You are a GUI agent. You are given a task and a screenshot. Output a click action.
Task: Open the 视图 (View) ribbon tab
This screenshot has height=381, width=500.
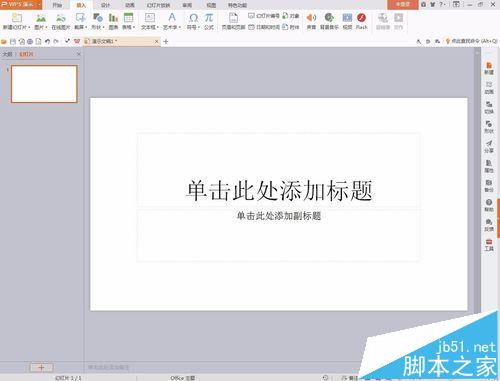pyautogui.click(x=211, y=5)
